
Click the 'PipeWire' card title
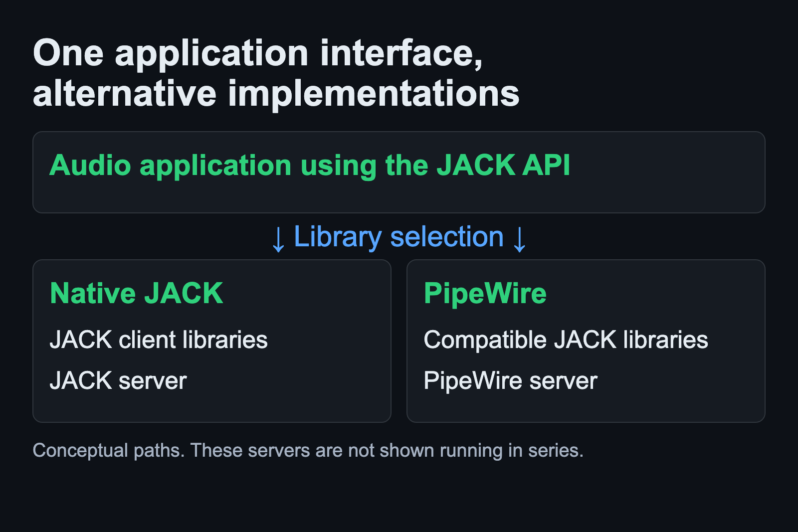[485, 294]
